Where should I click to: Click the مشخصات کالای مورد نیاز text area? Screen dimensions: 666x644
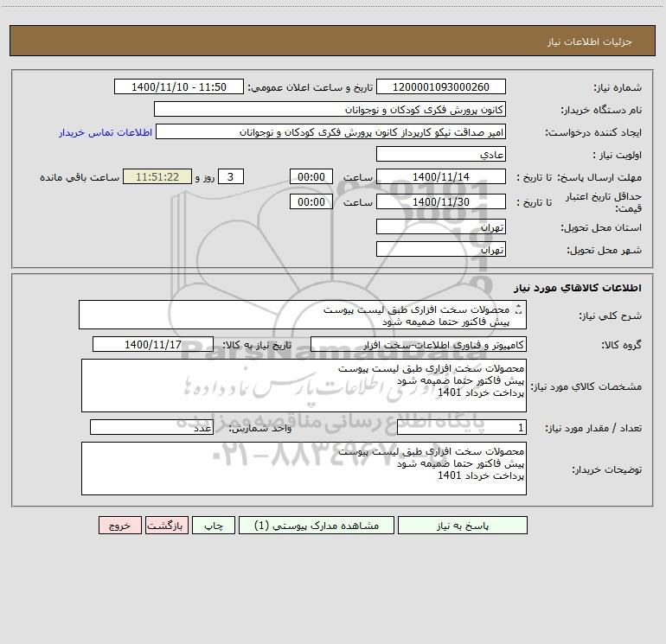304,386
